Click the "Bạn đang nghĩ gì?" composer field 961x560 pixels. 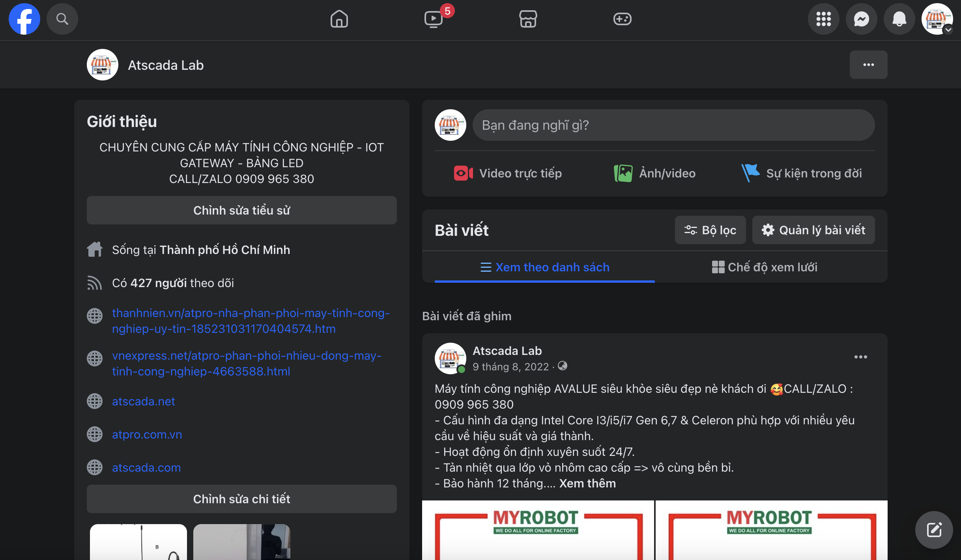[673, 125]
